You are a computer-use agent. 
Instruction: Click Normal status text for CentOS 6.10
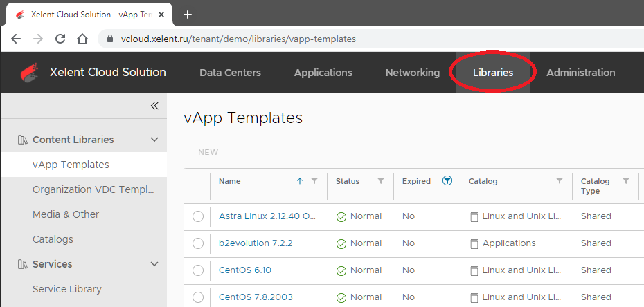point(366,270)
